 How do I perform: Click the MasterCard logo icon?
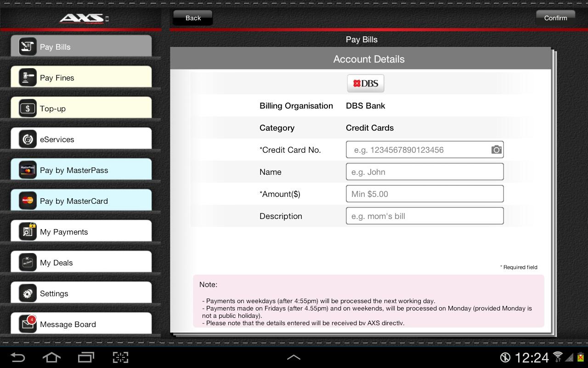27,201
